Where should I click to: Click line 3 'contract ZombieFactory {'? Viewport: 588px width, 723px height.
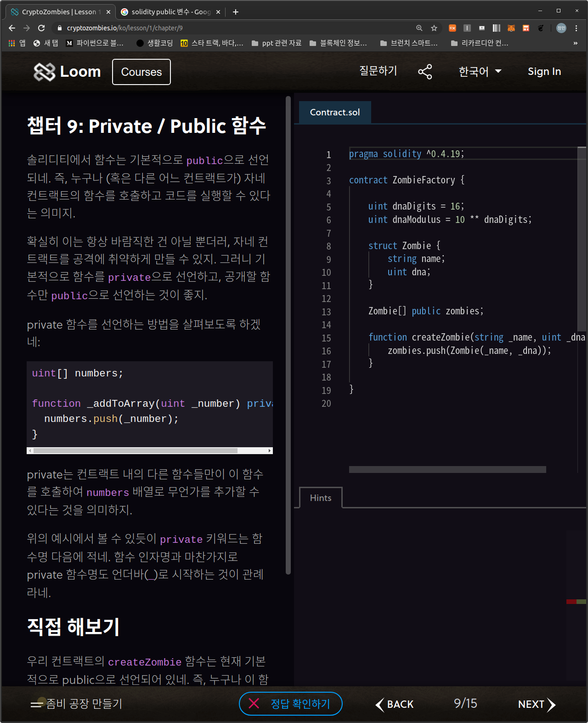[x=407, y=180]
